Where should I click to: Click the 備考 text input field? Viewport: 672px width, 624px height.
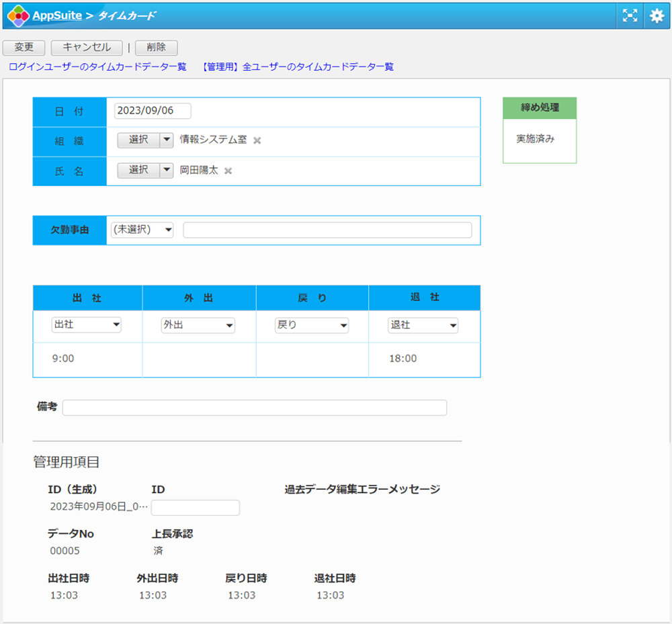tap(254, 408)
